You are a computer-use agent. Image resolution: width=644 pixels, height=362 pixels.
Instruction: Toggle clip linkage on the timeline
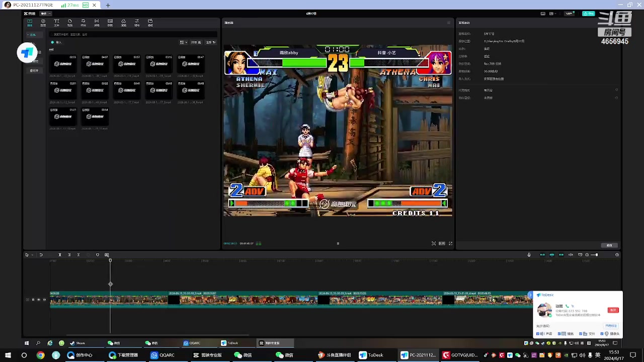coord(561,255)
